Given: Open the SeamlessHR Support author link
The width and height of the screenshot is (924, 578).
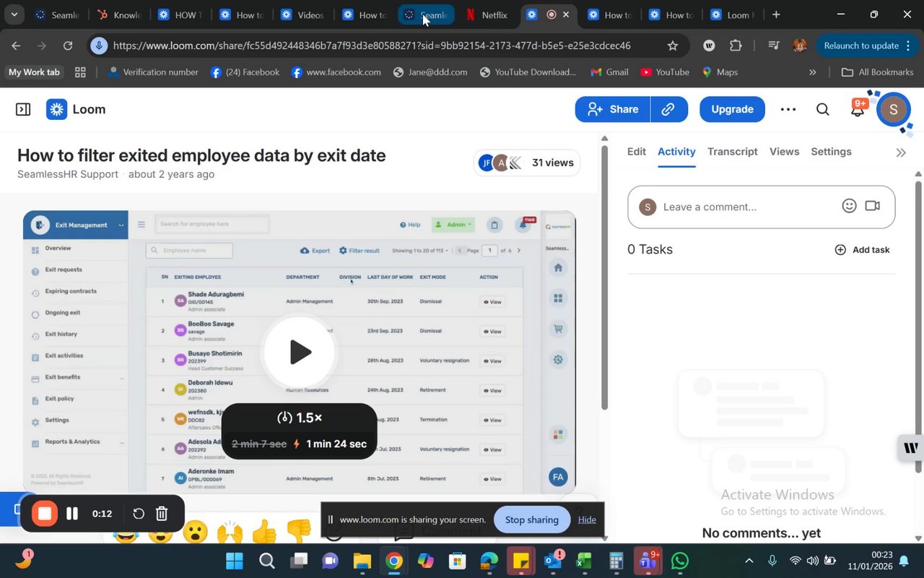Looking at the screenshot, I should point(68,174).
